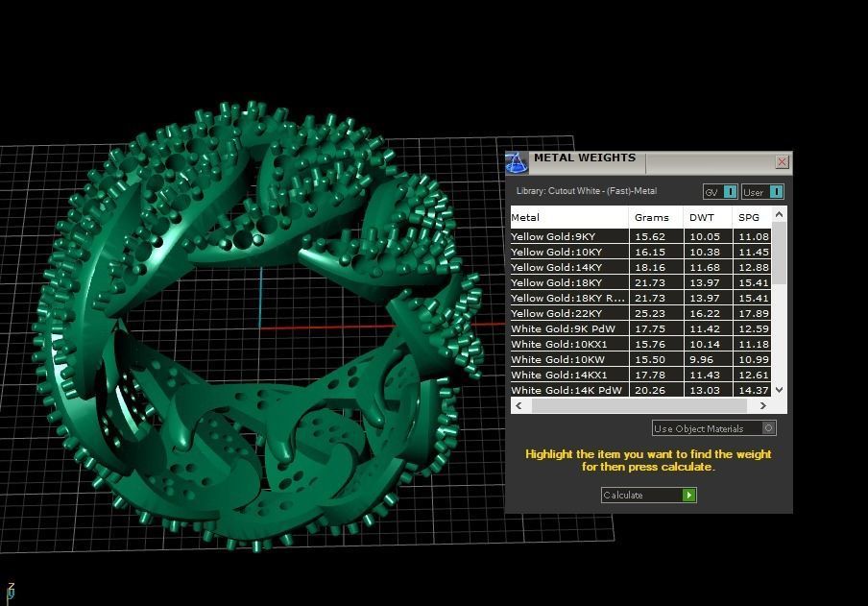The image size is (868, 606).
Task: Click the 11.68 DWT value
Action: click(705, 267)
